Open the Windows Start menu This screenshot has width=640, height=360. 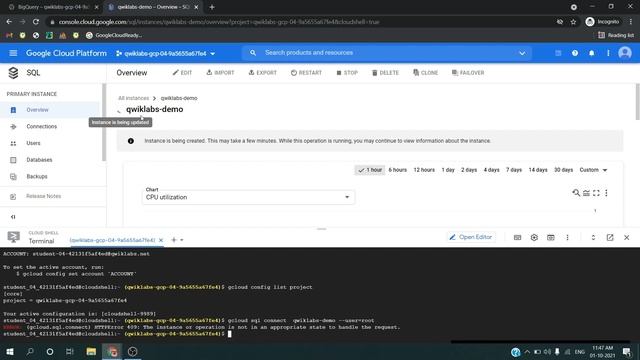click(10, 351)
